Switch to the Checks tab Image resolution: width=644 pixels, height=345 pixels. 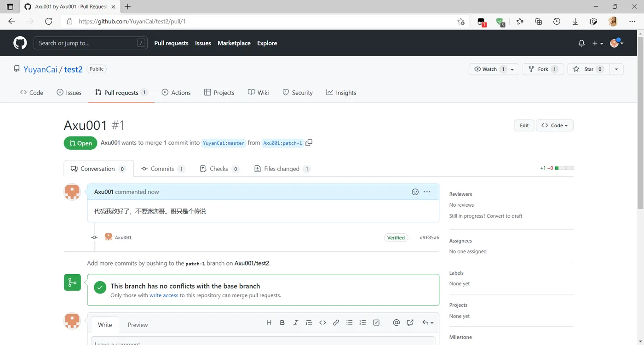click(x=219, y=169)
